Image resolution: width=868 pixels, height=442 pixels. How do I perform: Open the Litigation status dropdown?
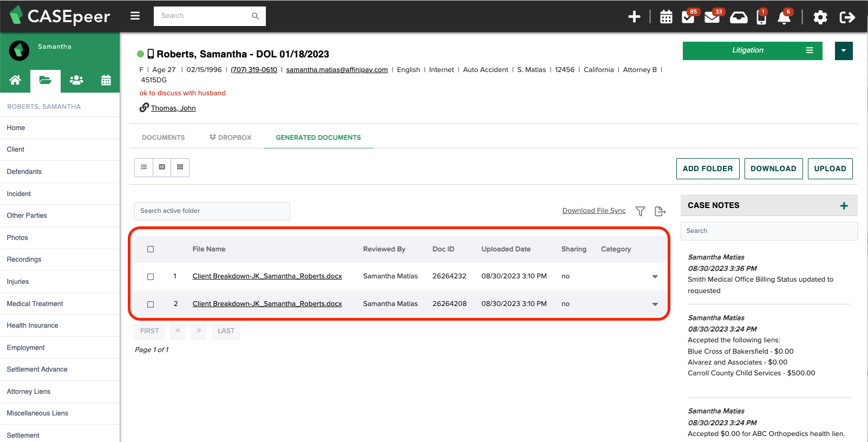pos(752,50)
